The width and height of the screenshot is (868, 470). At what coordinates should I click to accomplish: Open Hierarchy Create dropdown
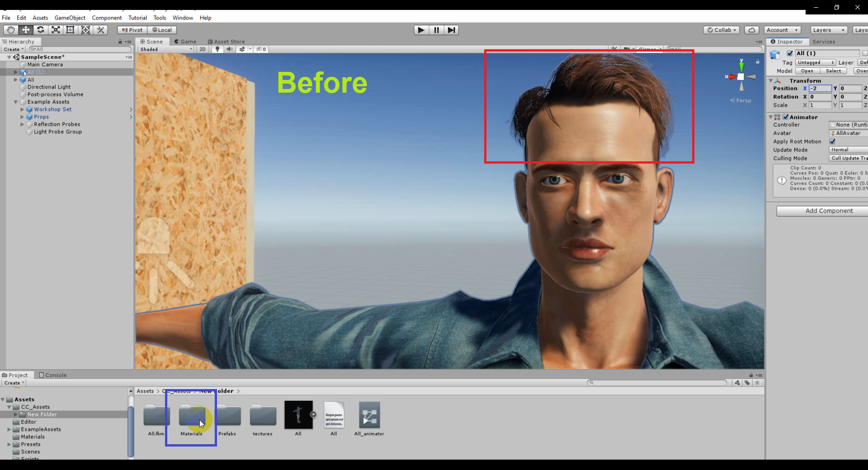coord(14,49)
